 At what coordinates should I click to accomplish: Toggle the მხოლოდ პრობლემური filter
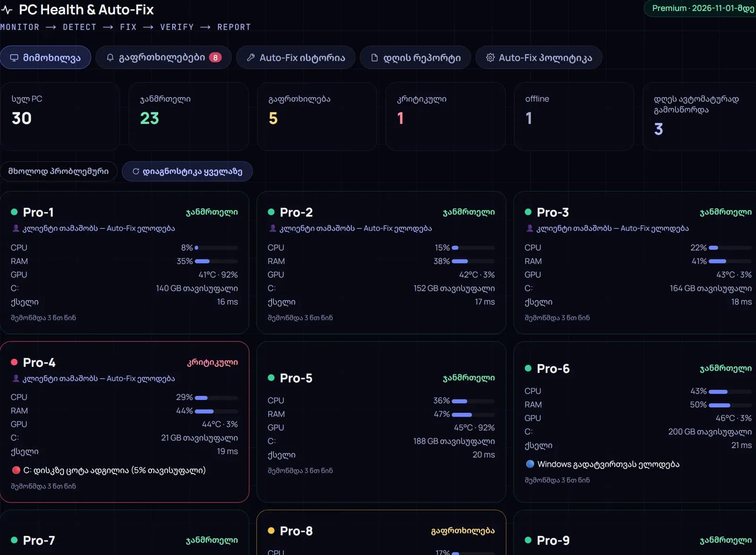59,171
